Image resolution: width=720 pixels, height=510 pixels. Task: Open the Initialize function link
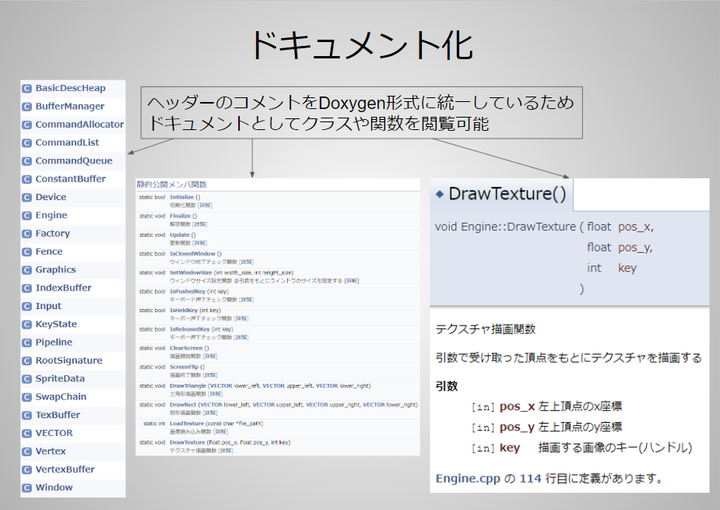pos(182,197)
